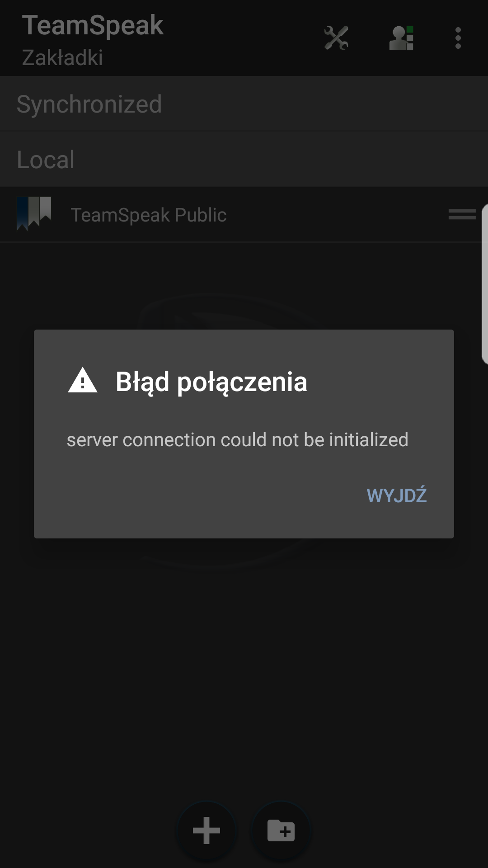The image size is (488, 868).
Task: Tap the TeamSpeak app title
Action: pyautogui.click(x=93, y=25)
